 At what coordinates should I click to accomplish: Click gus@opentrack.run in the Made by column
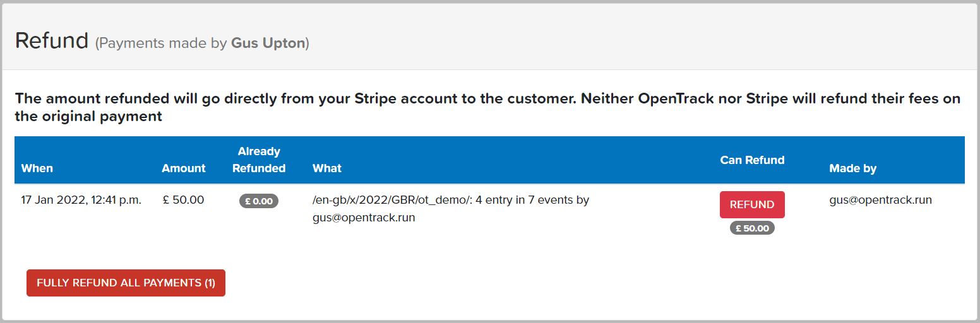point(880,200)
